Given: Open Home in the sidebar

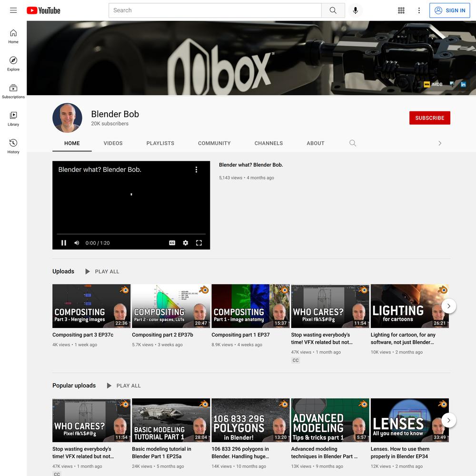Looking at the screenshot, I should pyautogui.click(x=13, y=37).
